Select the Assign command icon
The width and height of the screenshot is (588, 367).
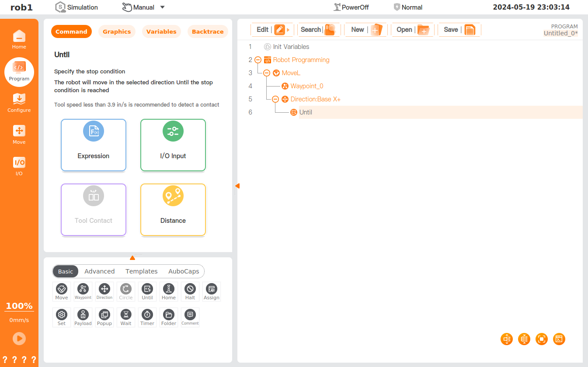click(x=212, y=291)
